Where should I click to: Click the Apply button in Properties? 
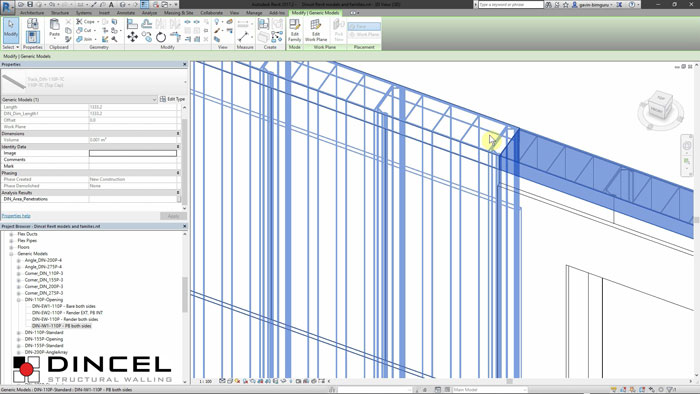[x=173, y=216]
